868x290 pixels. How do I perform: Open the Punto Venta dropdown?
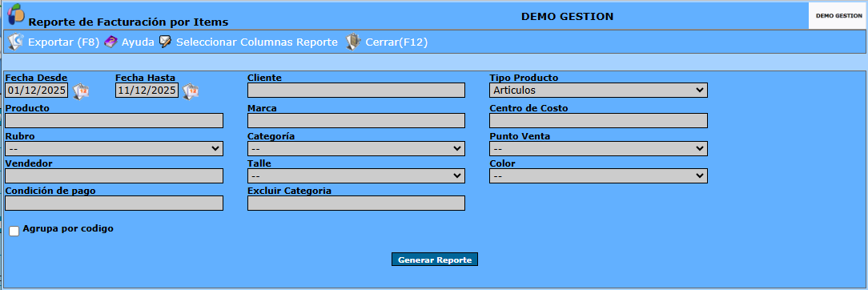[598, 148]
